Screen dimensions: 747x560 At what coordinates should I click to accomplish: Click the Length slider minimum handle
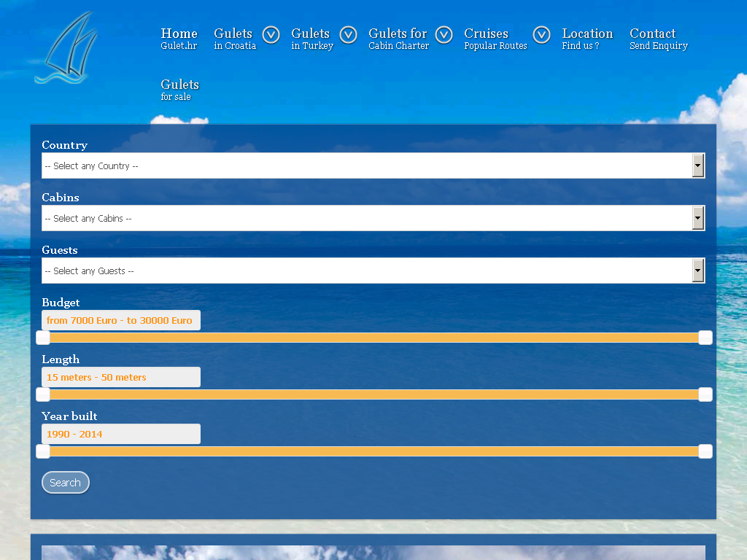[43, 394]
